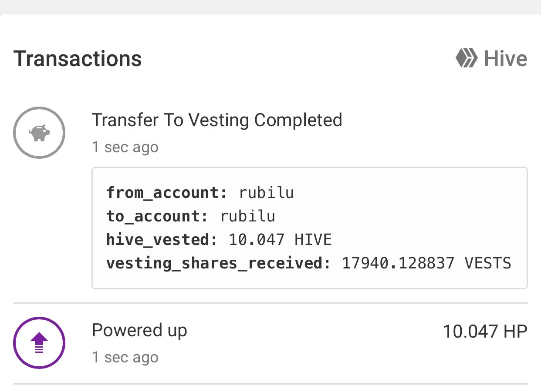Click the from_account value rubilu
Viewport: 541px width, 392px height.
267,193
